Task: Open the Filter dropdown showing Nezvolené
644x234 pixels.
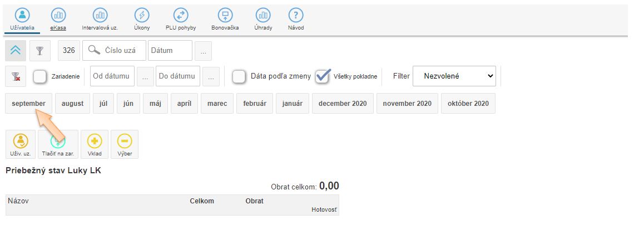Action: (454, 76)
